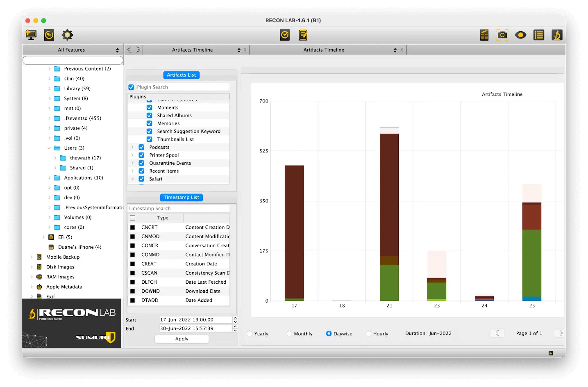
Task: Click the microscope icon at top right
Action: point(557,35)
